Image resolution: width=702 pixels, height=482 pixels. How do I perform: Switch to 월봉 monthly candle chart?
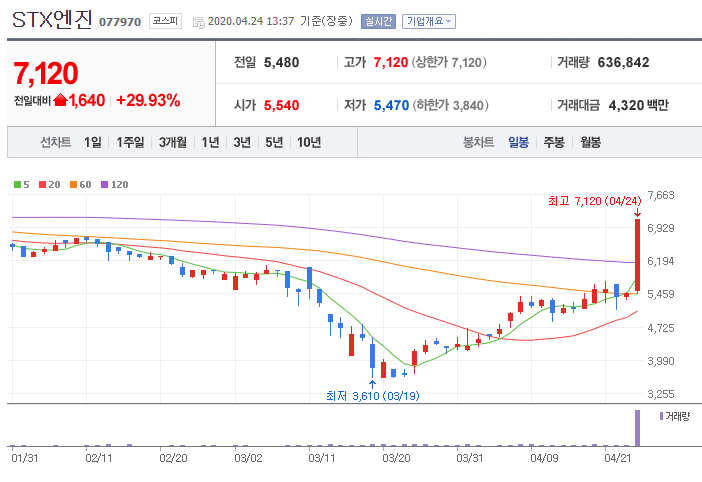[x=591, y=142]
